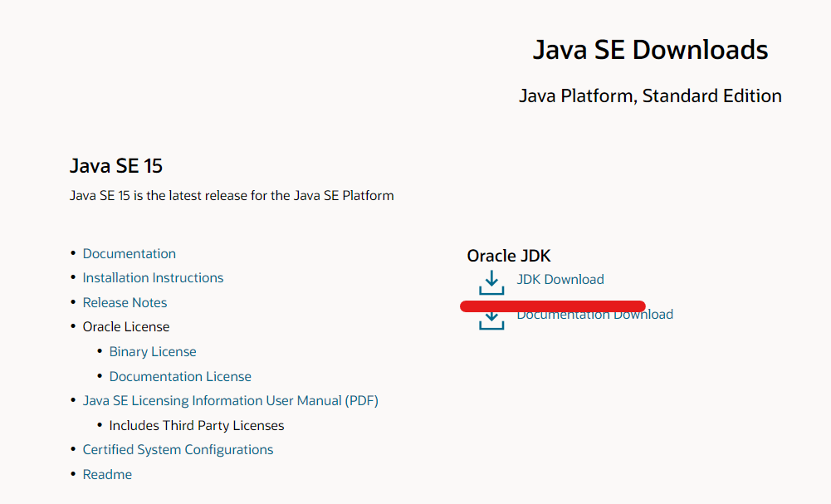This screenshot has height=504, width=831.
Task: Visit Certified System Configurations link
Action: pyautogui.click(x=178, y=450)
